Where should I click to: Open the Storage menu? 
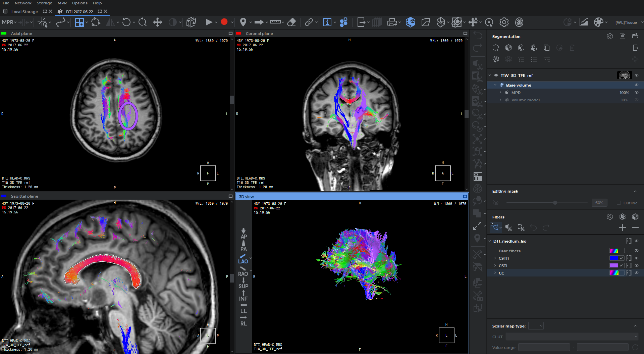[44, 3]
